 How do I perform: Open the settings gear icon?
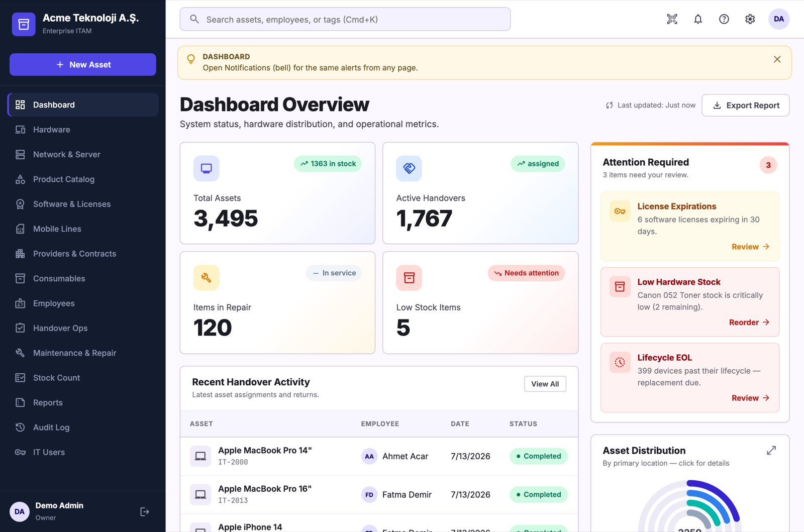pos(750,19)
